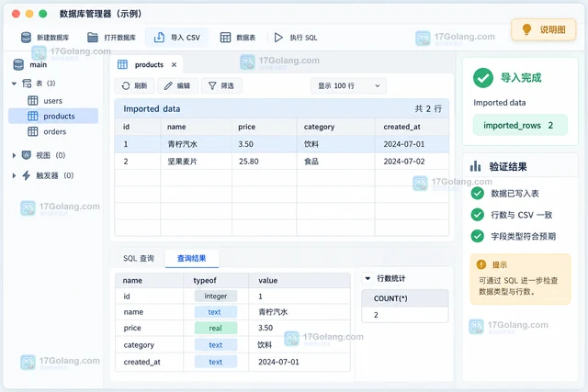Click the 执行 SQL play icon
This screenshot has width=588, height=392.
click(x=278, y=38)
